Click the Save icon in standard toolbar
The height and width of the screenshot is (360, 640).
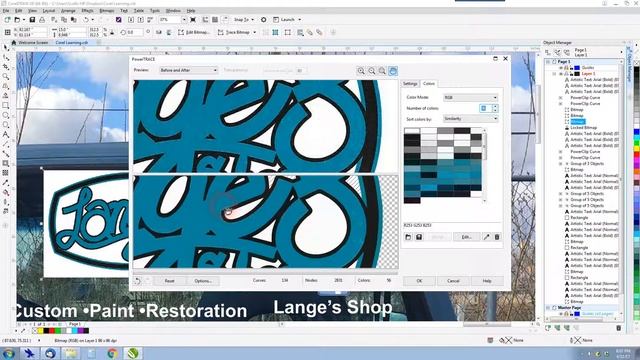[x=32, y=20]
